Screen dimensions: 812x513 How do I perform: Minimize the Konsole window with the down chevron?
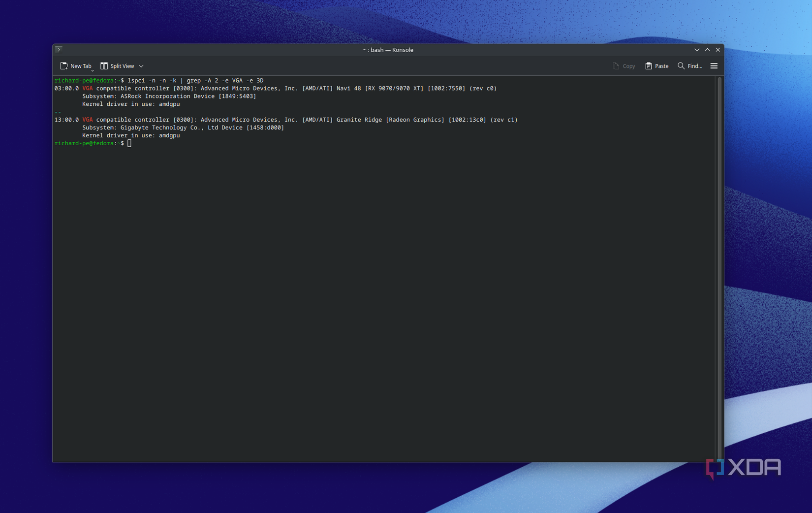tap(697, 50)
